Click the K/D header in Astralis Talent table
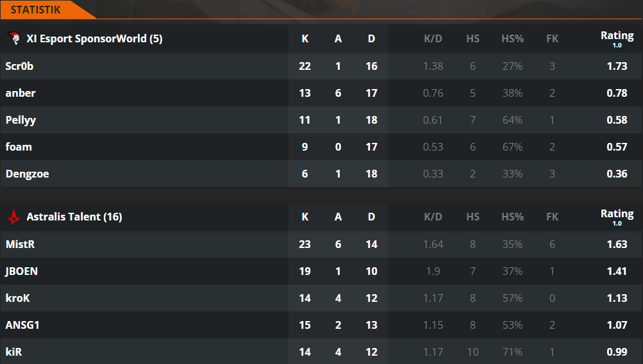 click(433, 217)
